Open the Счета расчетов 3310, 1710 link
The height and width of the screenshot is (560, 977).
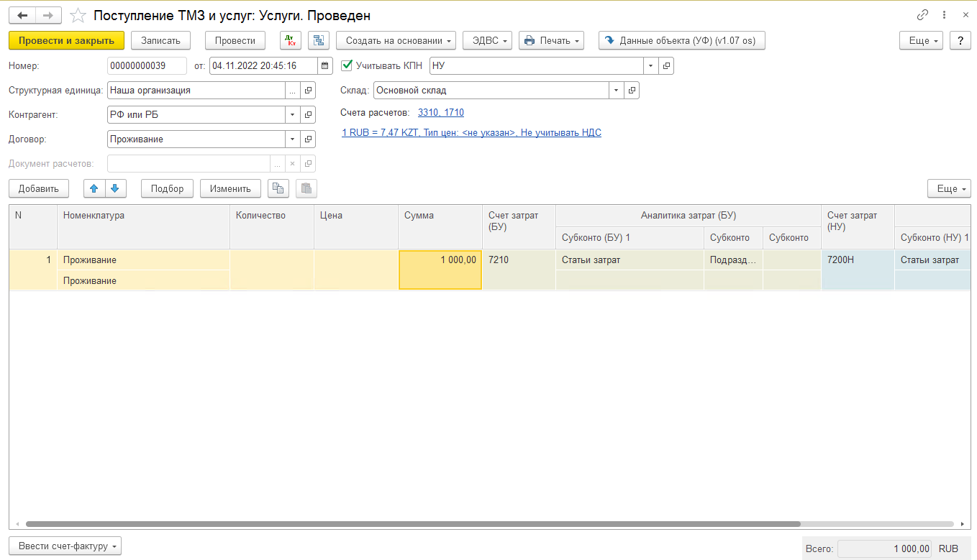pos(440,113)
